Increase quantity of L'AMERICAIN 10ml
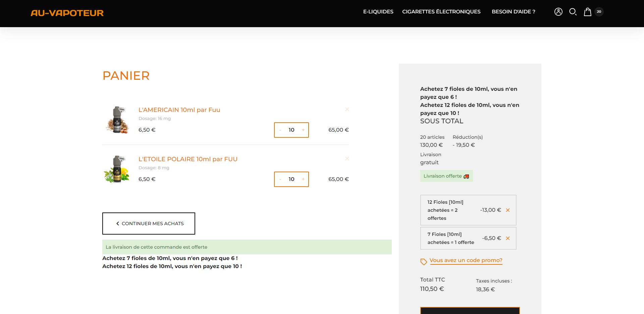This screenshot has width=644, height=314. point(303,130)
